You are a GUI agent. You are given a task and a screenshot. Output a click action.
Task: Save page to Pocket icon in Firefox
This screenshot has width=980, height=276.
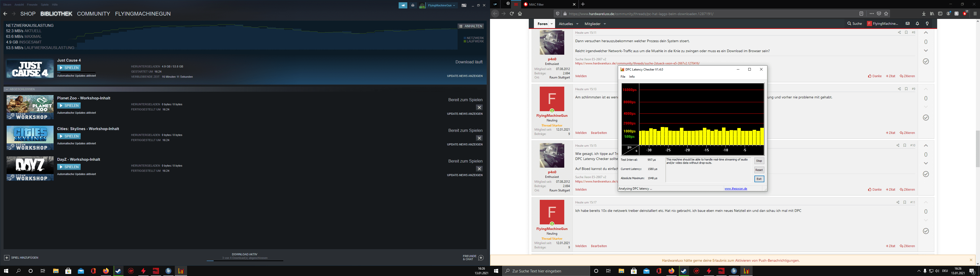tap(879, 14)
